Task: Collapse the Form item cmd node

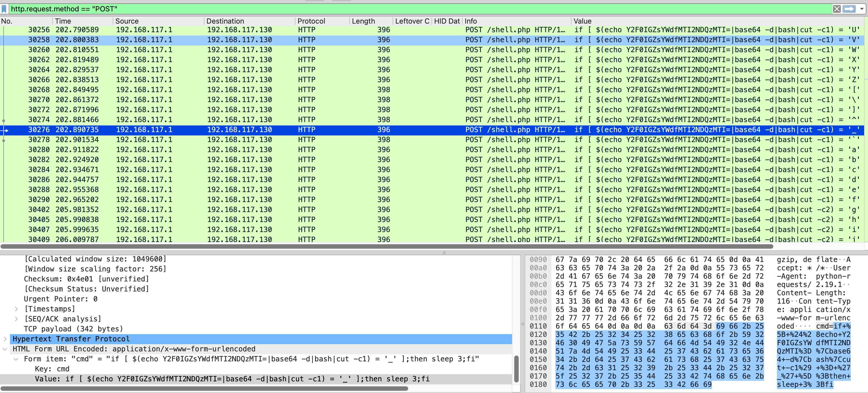Action: pyautogui.click(x=16, y=359)
